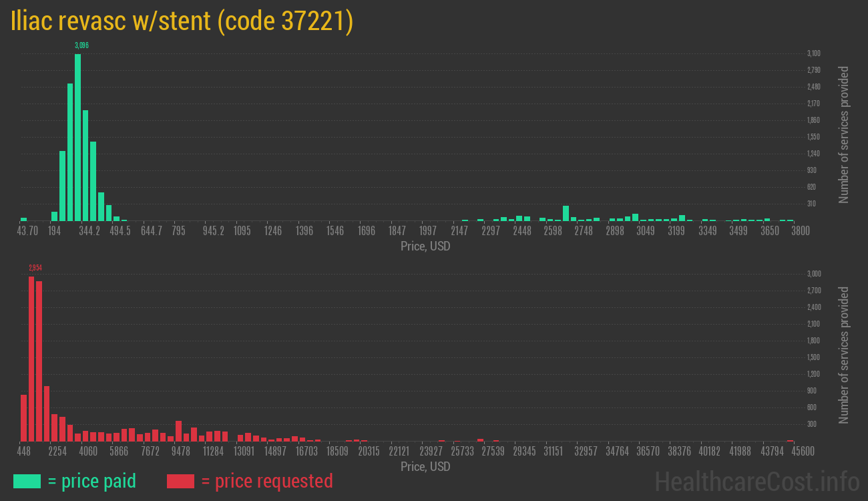Click the 'Price, USD' label under the red chart

pyautogui.click(x=425, y=466)
